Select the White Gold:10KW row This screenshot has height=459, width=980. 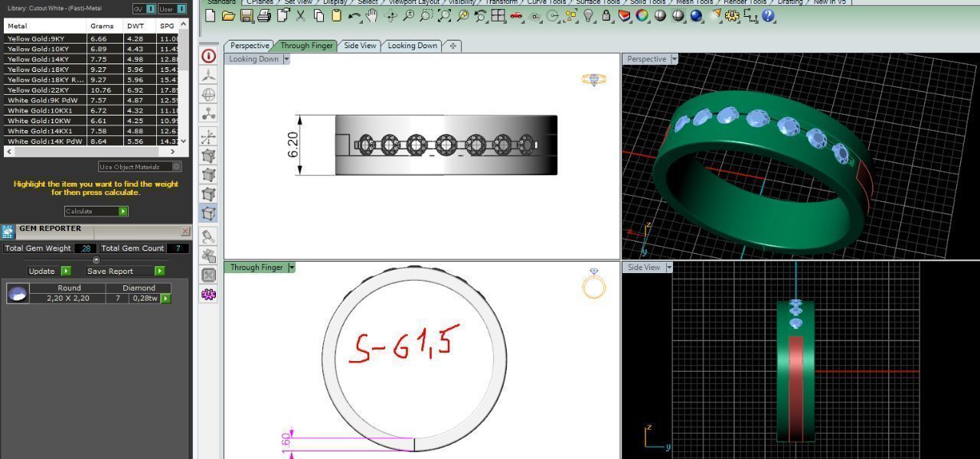coord(92,121)
